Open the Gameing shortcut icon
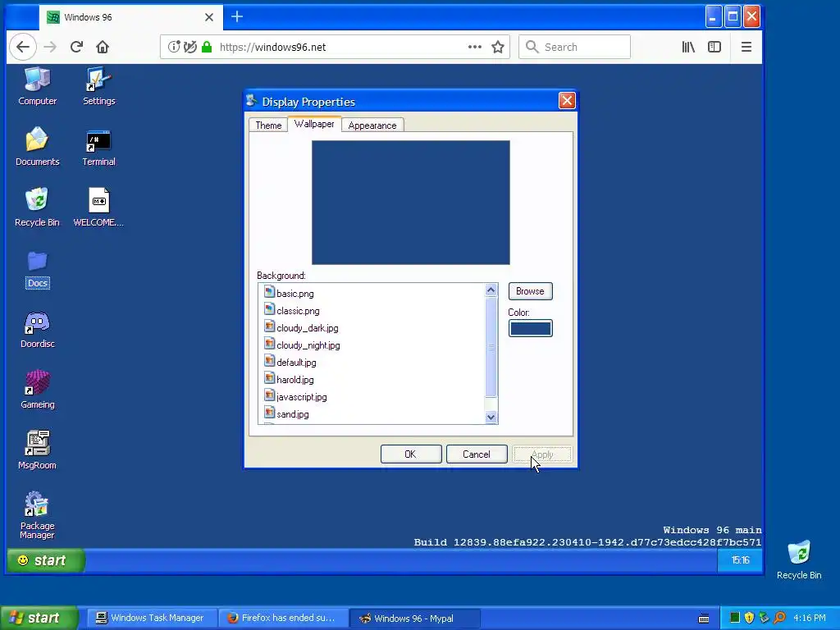This screenshot has width=840, height=630. point(37,390)
